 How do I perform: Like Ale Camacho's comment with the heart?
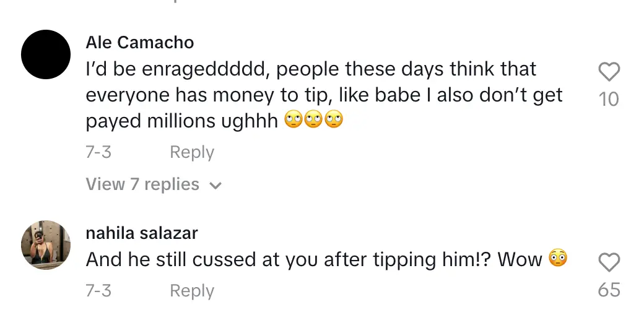(609, 73)
